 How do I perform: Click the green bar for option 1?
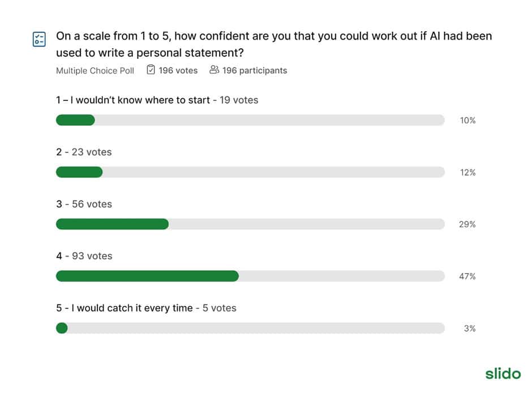[75, 120]
